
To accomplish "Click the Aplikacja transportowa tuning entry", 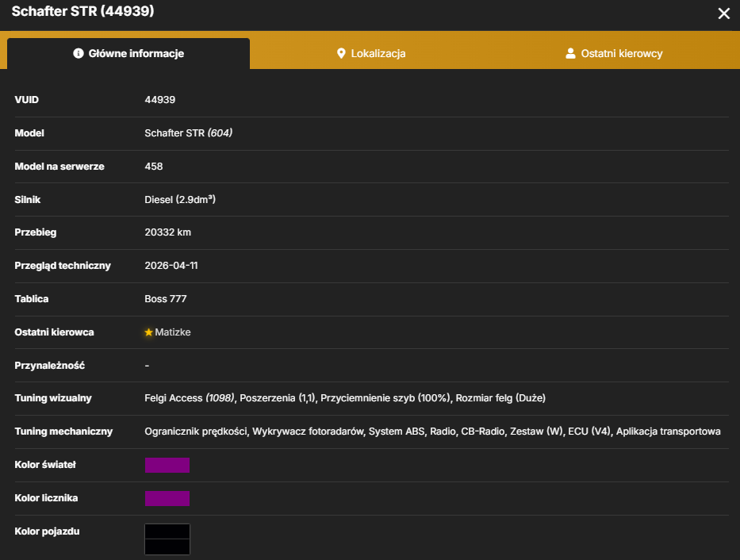I will click(669, 432).
